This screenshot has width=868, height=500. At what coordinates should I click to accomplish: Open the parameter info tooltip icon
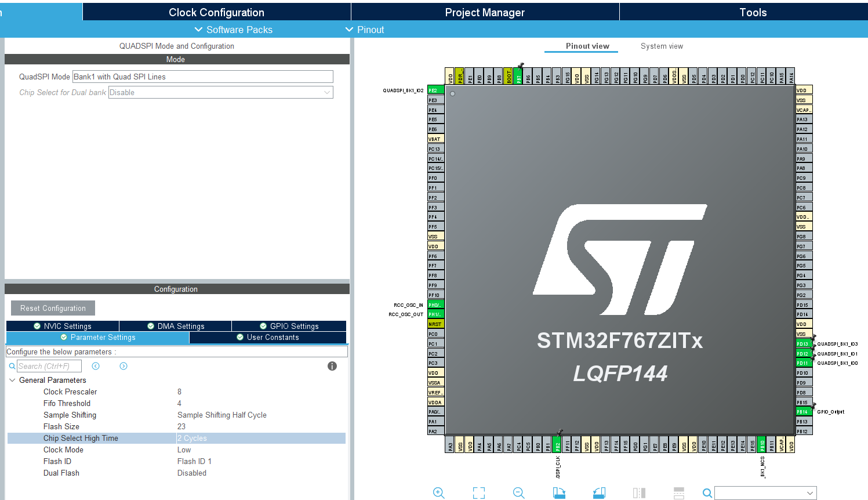[332, 366]
